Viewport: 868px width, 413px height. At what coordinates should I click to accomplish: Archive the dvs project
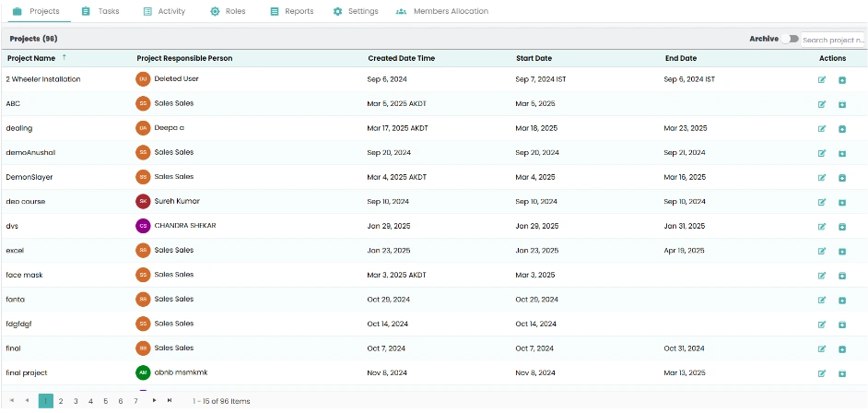tap(842, 227)
